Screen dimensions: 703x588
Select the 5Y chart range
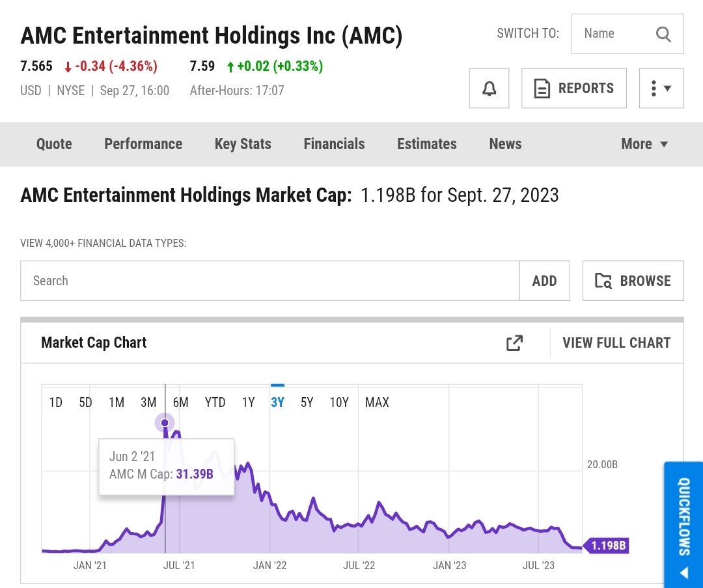point(307,402)
